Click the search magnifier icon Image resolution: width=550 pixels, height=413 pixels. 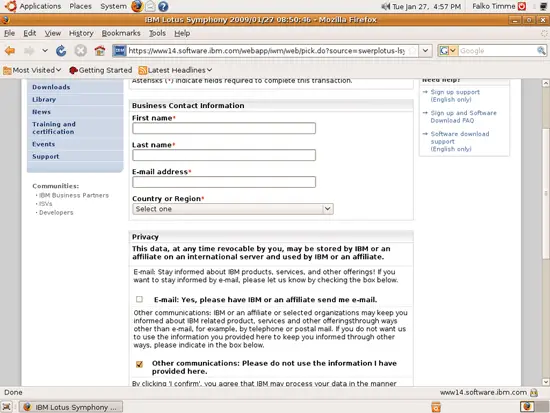(541, 51)
